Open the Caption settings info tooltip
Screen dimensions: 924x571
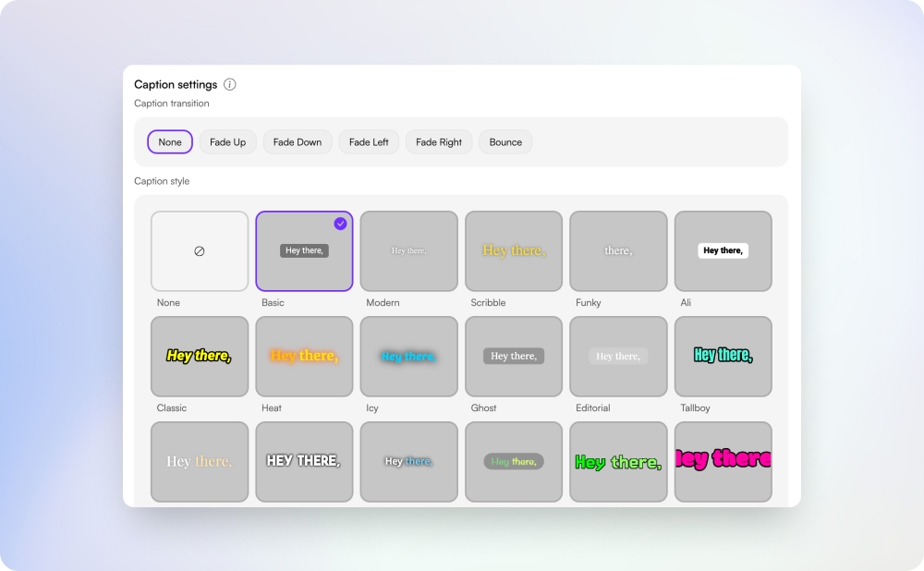coord(229,84)
